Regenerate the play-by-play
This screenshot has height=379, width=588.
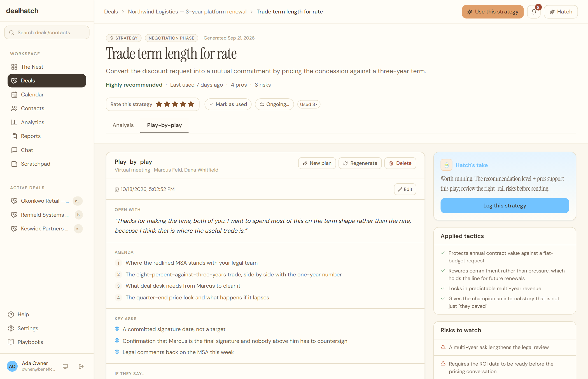360,163
